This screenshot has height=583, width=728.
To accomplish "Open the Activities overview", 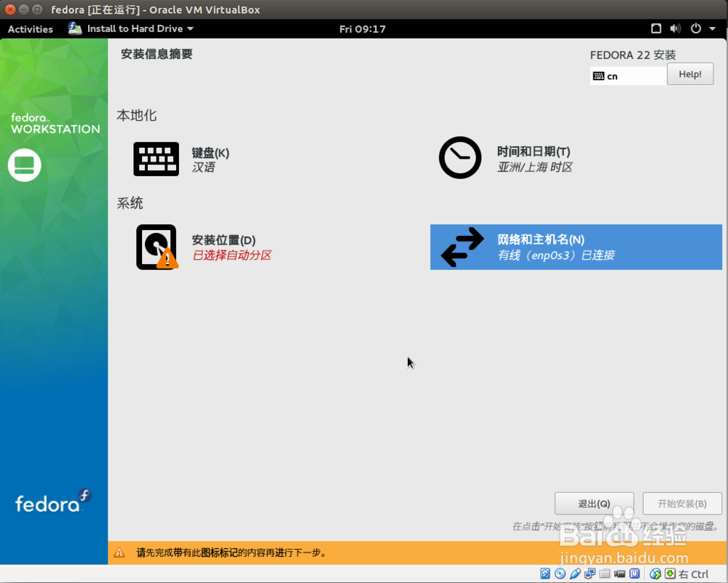I will [30, 29].
